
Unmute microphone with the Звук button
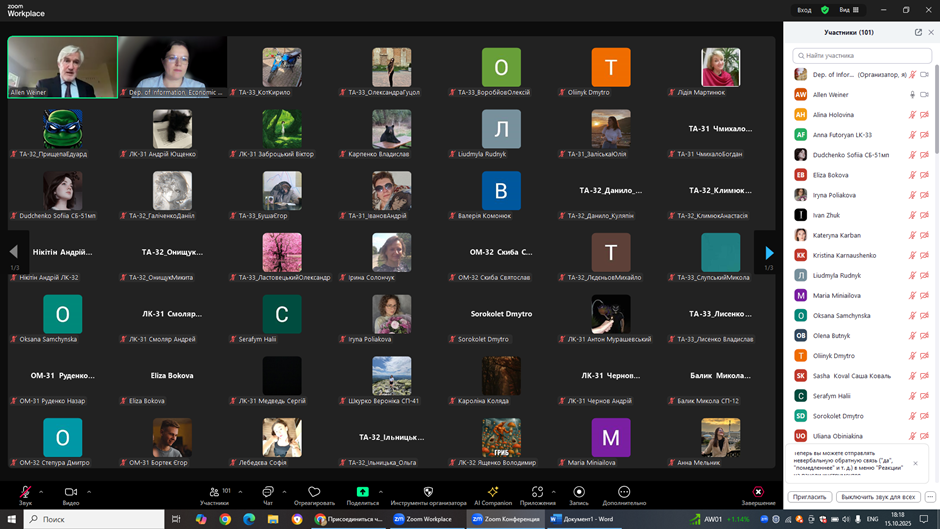(25, 492)
